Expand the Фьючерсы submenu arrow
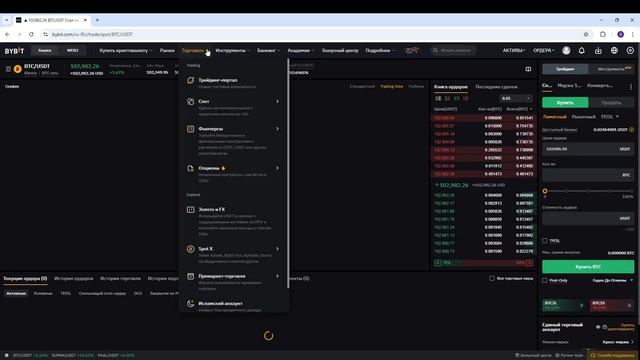Viewport: 640px width, 360px height. point(278,129)
